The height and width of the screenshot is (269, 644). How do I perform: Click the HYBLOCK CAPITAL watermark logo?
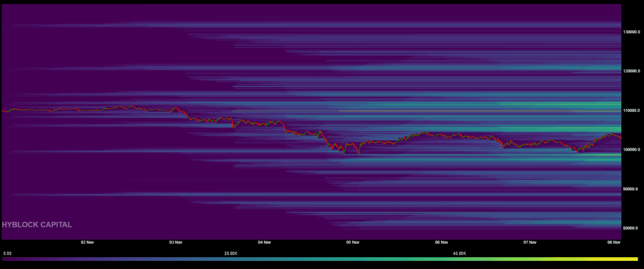click(x=36, y=224)
